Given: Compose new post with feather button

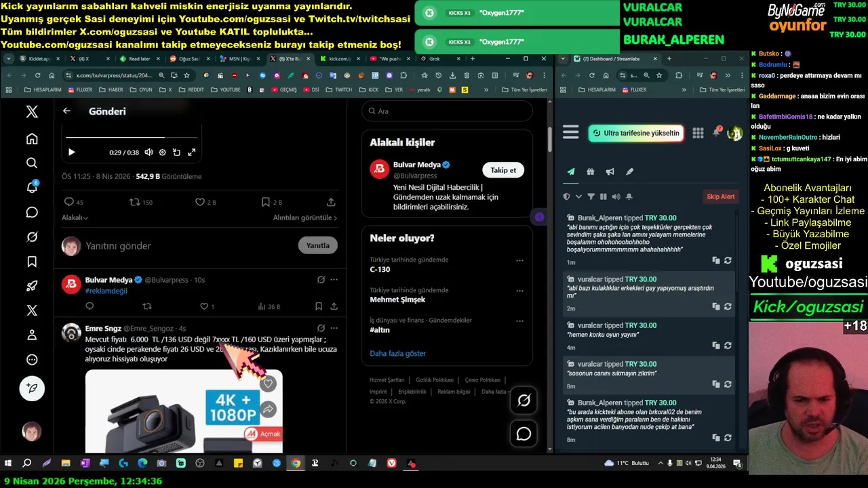Looking at the screenshot, I should pos(32,388).
